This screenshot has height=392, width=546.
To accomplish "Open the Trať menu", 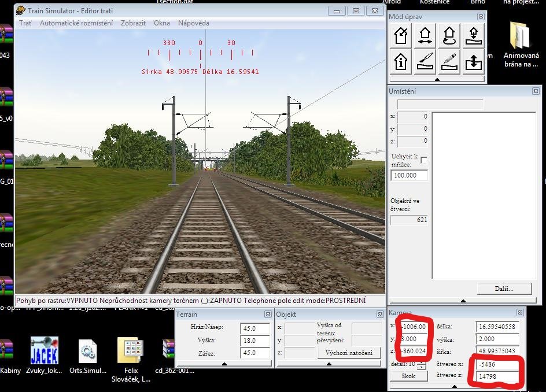I will [x=25, y=23].
